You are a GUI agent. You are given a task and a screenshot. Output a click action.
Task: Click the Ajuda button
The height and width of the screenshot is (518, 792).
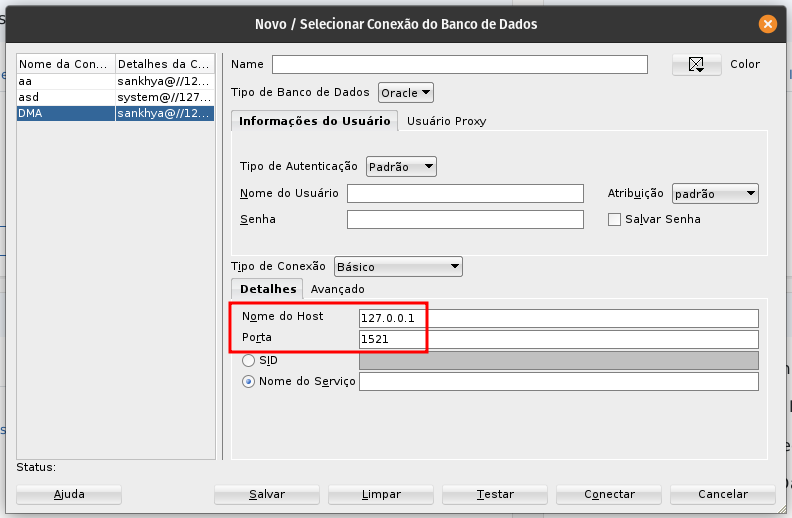coord(69,494)
